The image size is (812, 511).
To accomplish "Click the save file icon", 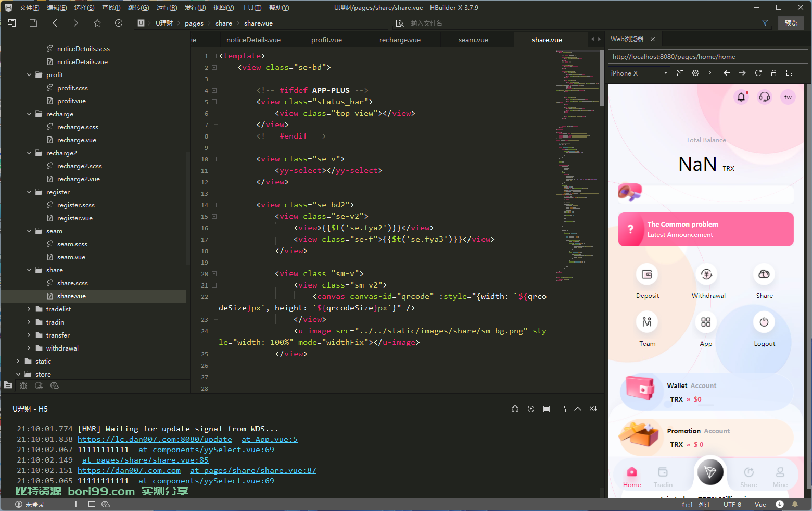I will coord(33,23).
